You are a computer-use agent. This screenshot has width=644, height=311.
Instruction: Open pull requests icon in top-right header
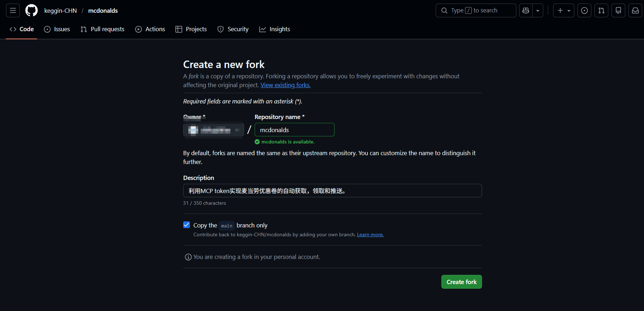tap(601, 11)
